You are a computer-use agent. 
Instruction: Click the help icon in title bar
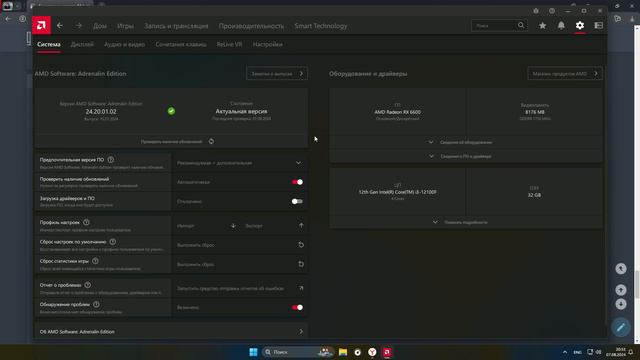point(552,11)
